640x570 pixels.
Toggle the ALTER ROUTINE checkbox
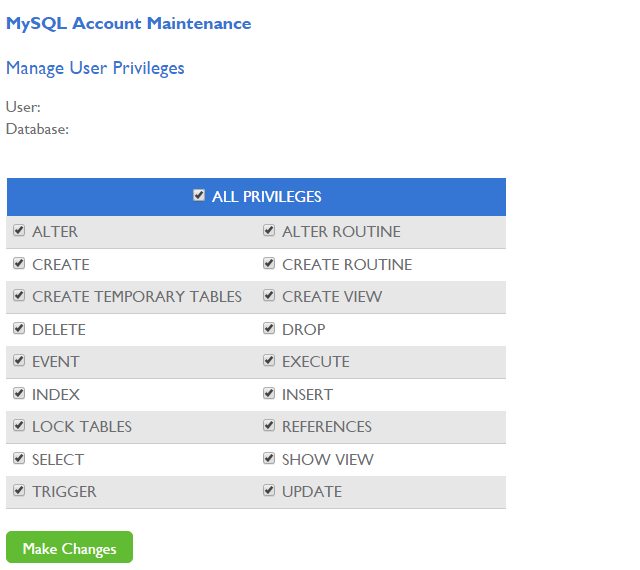coord(269,230)
